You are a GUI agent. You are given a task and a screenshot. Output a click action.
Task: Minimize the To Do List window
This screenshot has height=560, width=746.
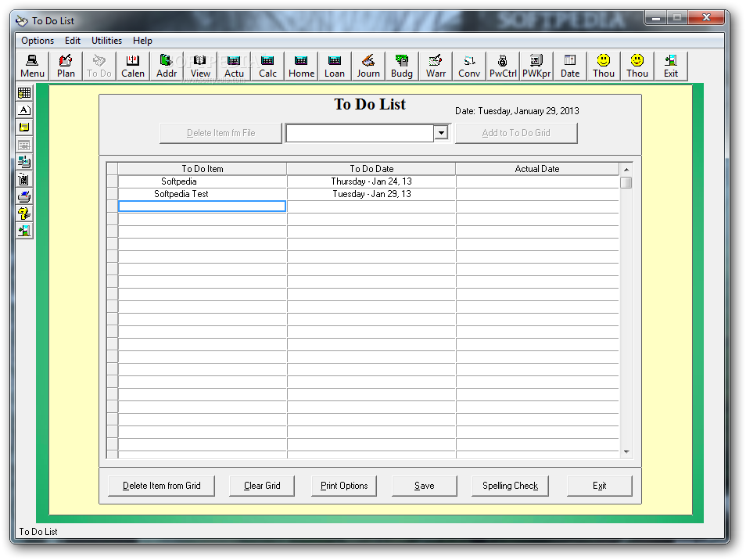click(x=655, y=18)
